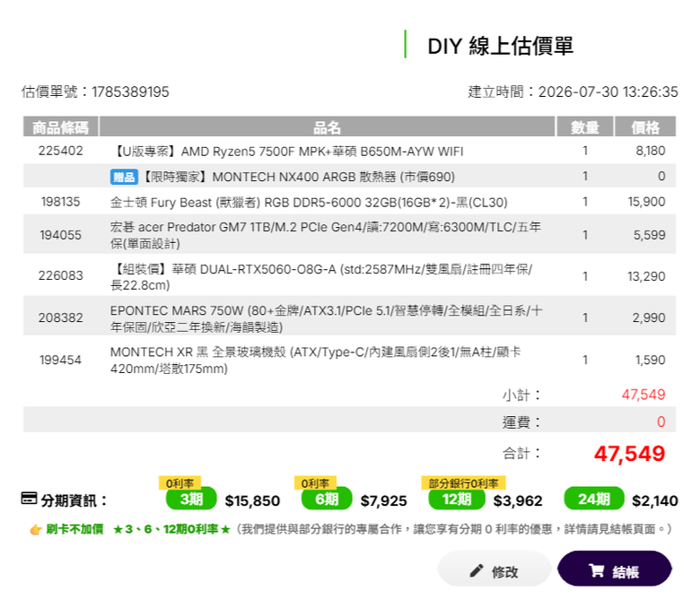Click the 品名 column header

point(327,127)
